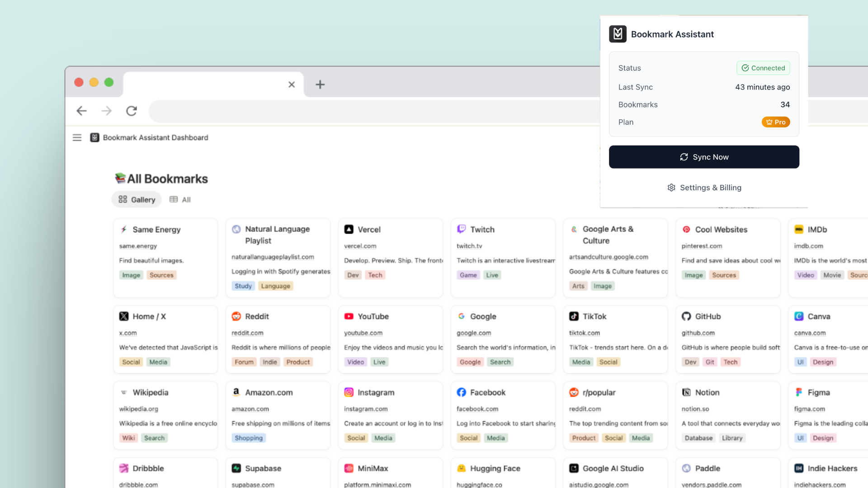Switch to the All view
868x488 pixels.
[x=179, y=199]
